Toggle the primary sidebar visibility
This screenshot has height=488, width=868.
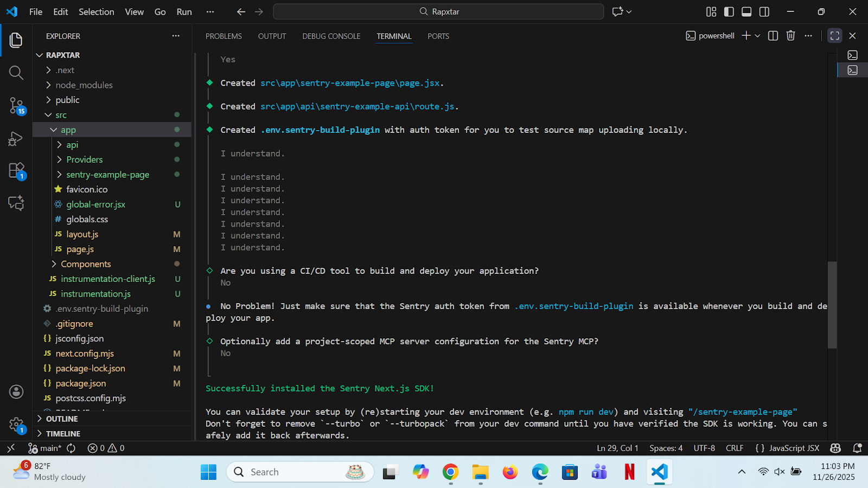coord(729,11)
